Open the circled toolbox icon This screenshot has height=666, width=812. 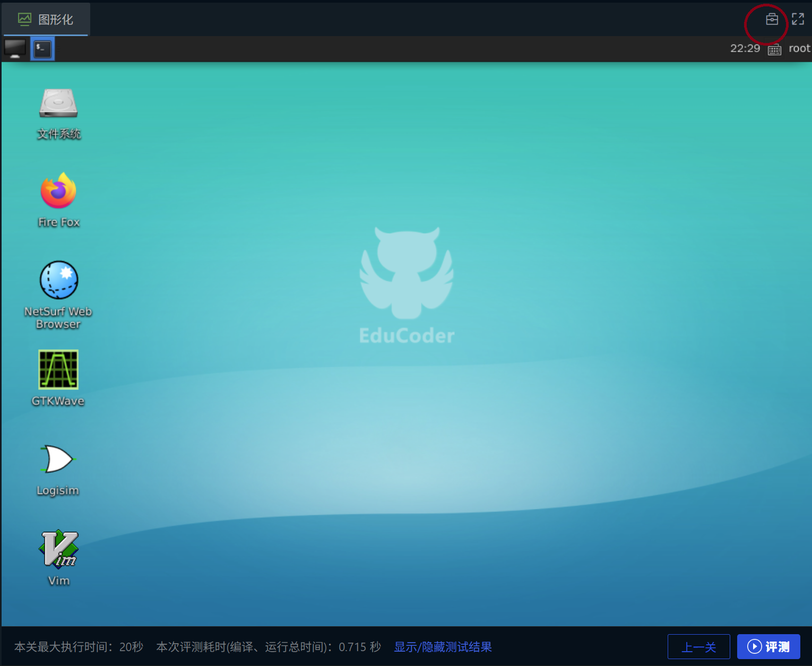(x=772, y=20)
